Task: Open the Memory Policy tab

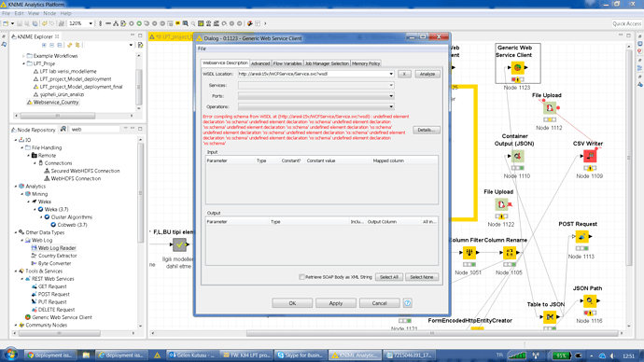Action: pos(366,63)
